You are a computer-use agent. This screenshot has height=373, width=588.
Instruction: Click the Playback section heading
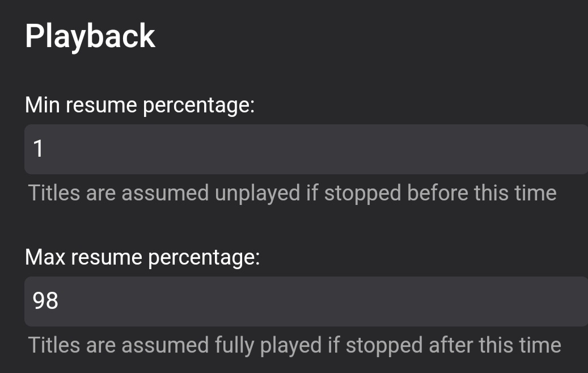pyautogui.click(x=90, y=37)
